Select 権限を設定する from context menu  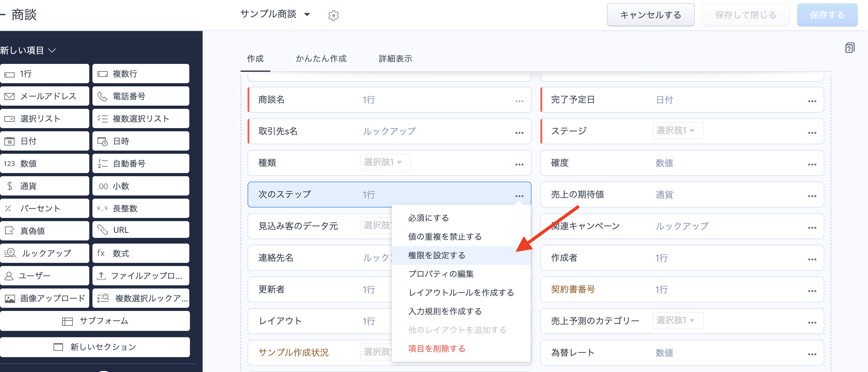436,256
